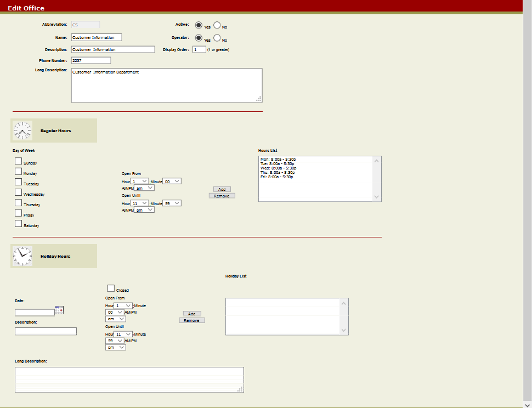Open the holiday date calendar picker

59,310
